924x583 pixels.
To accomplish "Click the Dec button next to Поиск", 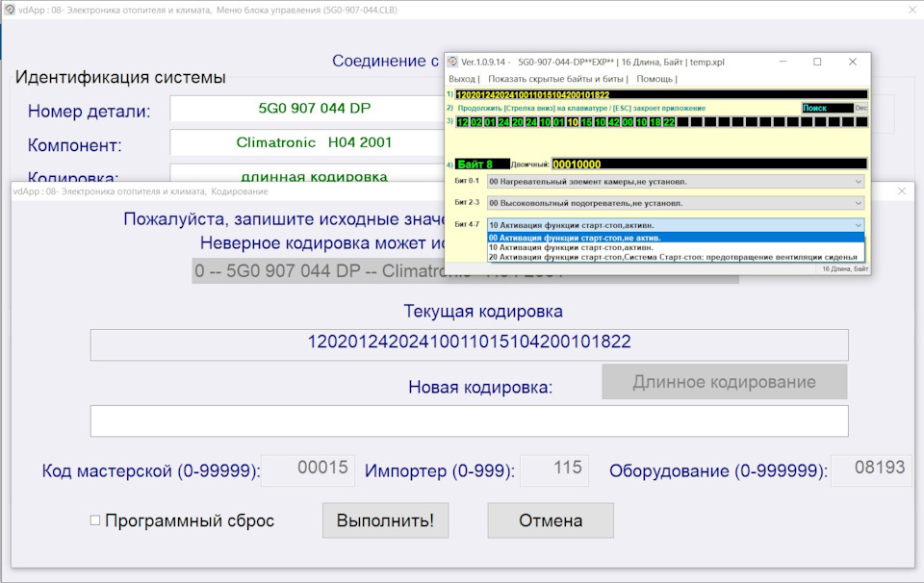I will (x=860, y=108).
